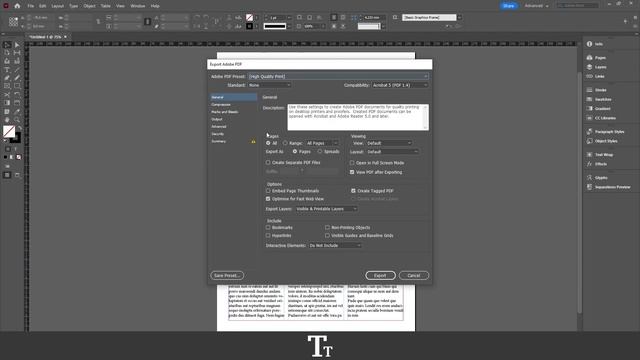Open the Stroke panel
640x360 pixels.
(x=597, y=90)
